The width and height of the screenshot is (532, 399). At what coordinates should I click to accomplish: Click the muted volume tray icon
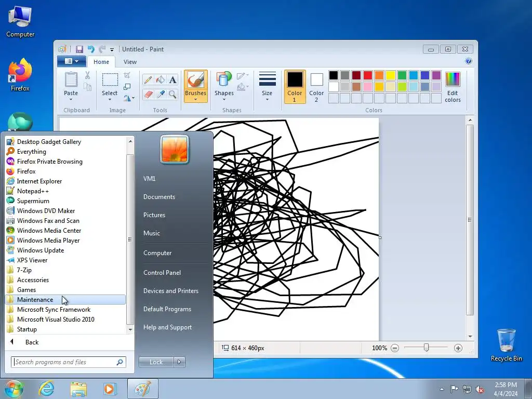[480, 390]
